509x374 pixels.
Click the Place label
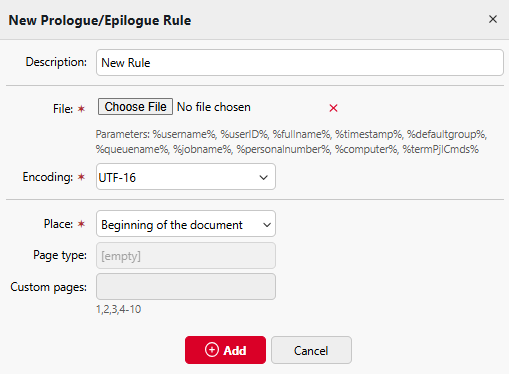[58, 224]
